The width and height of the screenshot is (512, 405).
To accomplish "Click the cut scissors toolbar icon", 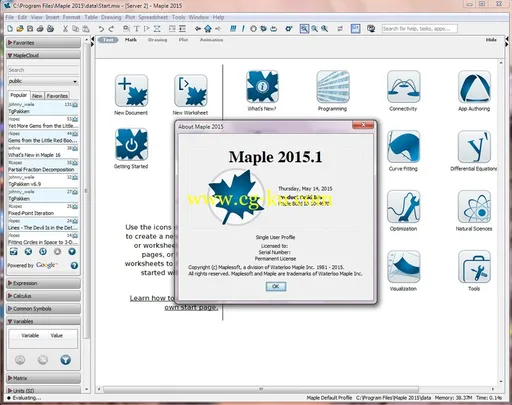I will point(65,29).
